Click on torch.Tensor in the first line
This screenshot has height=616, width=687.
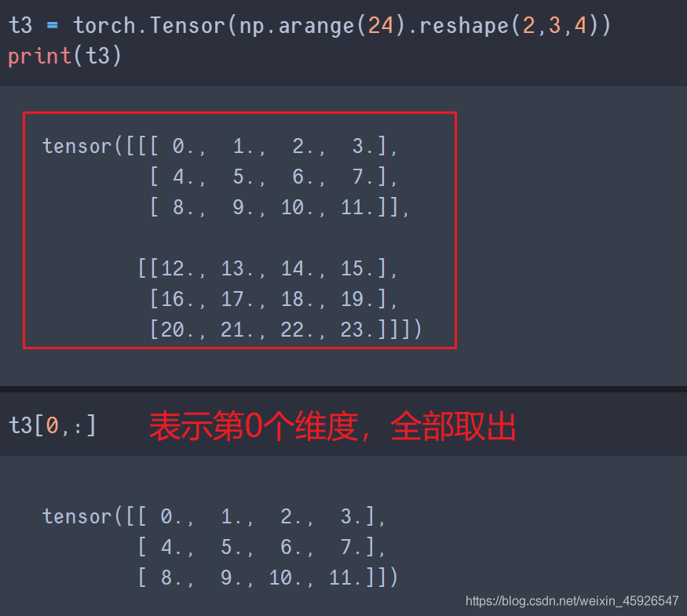point(151,25)
